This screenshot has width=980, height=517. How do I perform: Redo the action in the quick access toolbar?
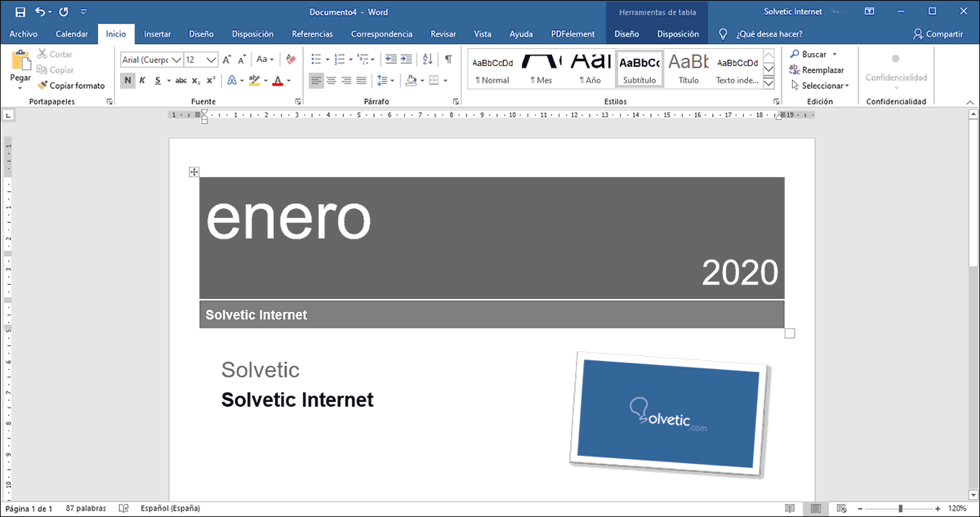click(64, 12)
